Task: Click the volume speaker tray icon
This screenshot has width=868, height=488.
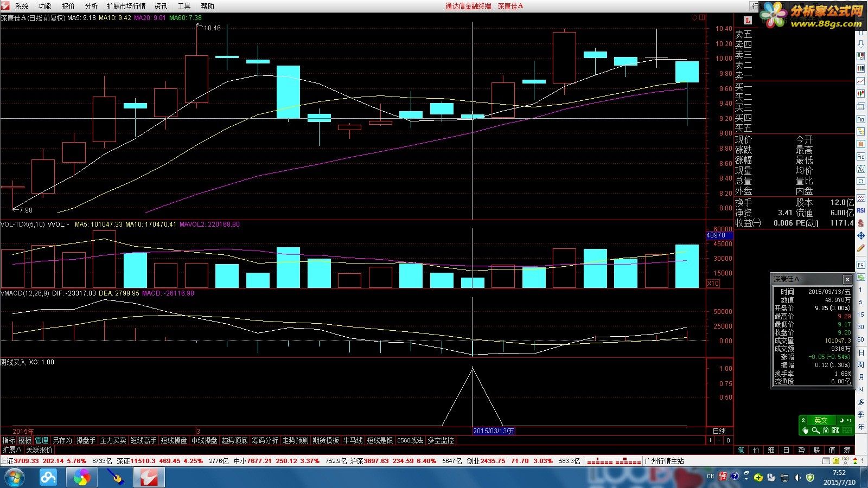Action: point(797,478)
